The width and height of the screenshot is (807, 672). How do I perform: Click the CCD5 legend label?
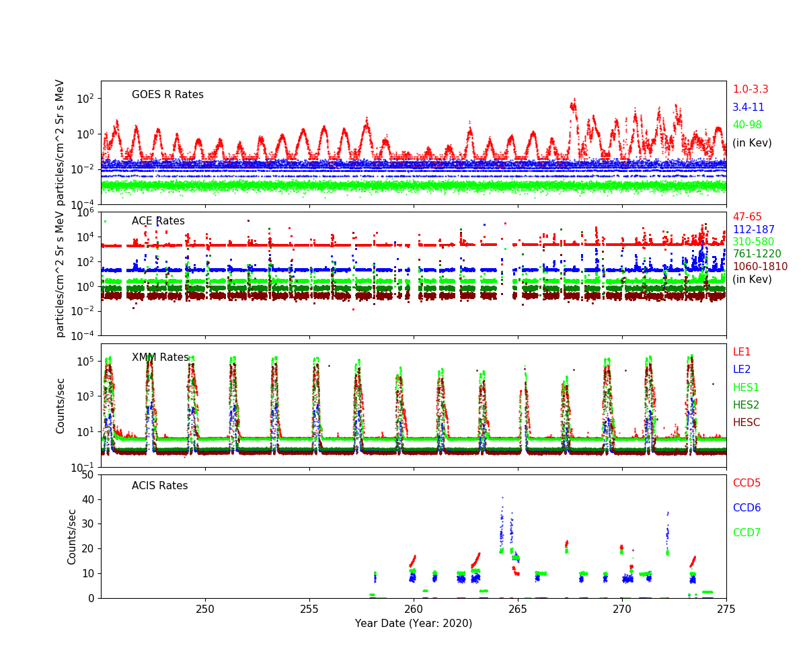pyautogui.click(x=746, y=483)
